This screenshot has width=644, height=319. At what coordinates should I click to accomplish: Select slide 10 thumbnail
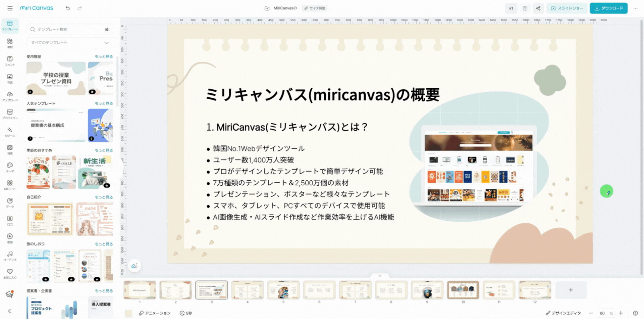pos(463,290)
